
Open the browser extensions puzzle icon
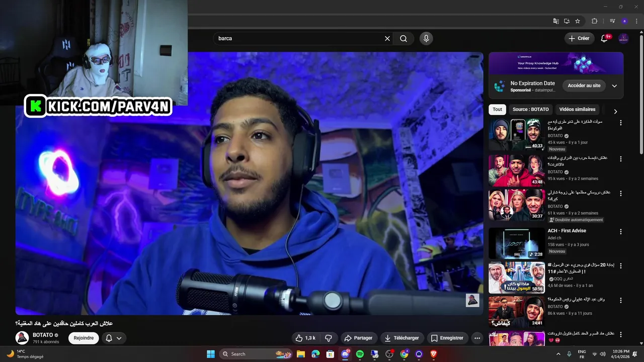[x=594, y=21]
